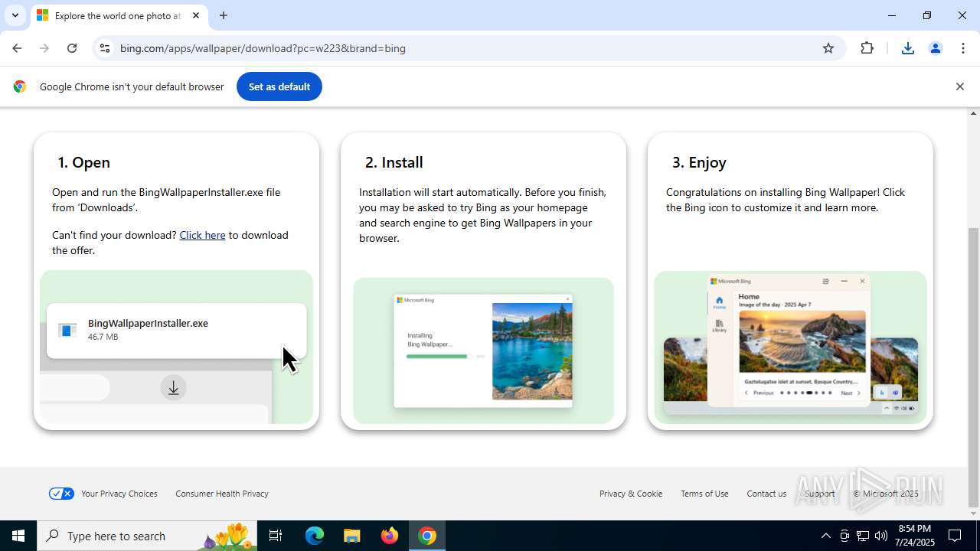
Task: Open the Terms of Use link
Action: [x=704, y=494]
